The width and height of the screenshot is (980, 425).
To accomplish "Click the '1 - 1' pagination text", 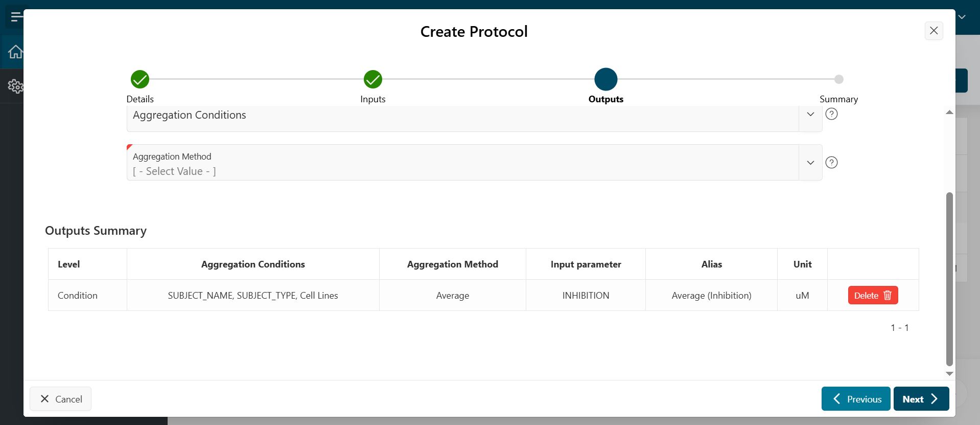I will (900, 328).
